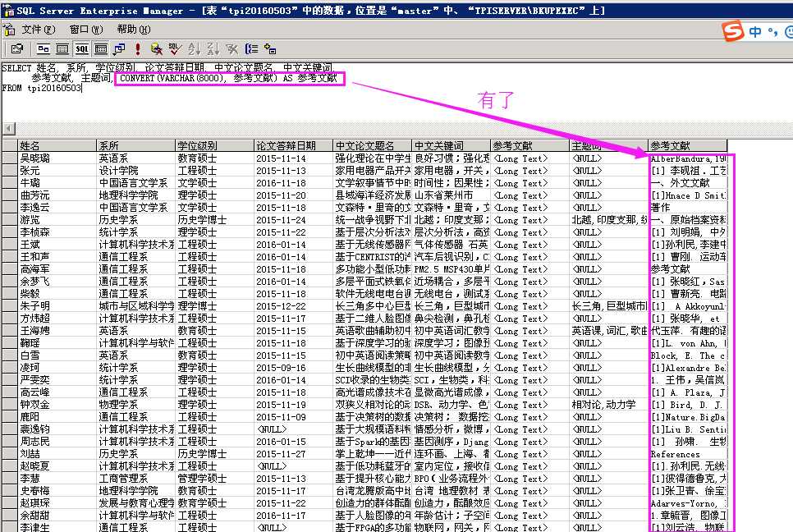Run the query with red exclamation icon
793x532 pixels.
point(138,49)
